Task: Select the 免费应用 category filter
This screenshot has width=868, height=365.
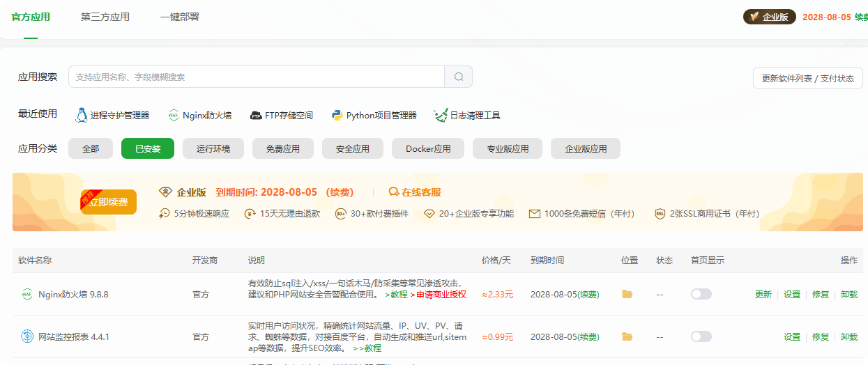Action: click(x=283, y=148)
